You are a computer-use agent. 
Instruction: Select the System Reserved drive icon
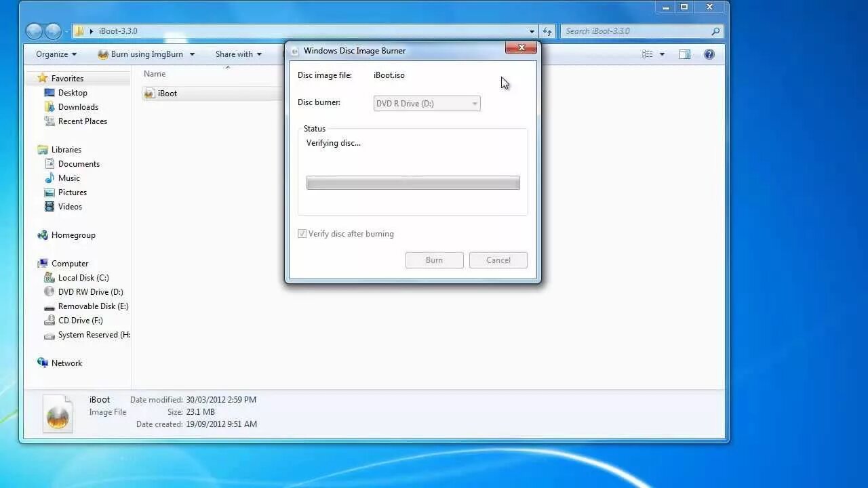tap(50, 335)
